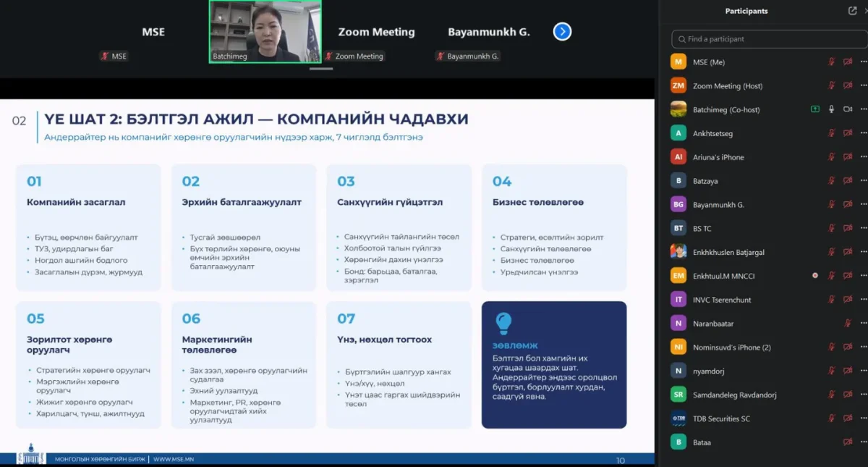The width and height of the screenshot is (868, 467).
Task: Click Batzaya's muted mic icon
Action: pyautogui.click(x=831, y=181)
